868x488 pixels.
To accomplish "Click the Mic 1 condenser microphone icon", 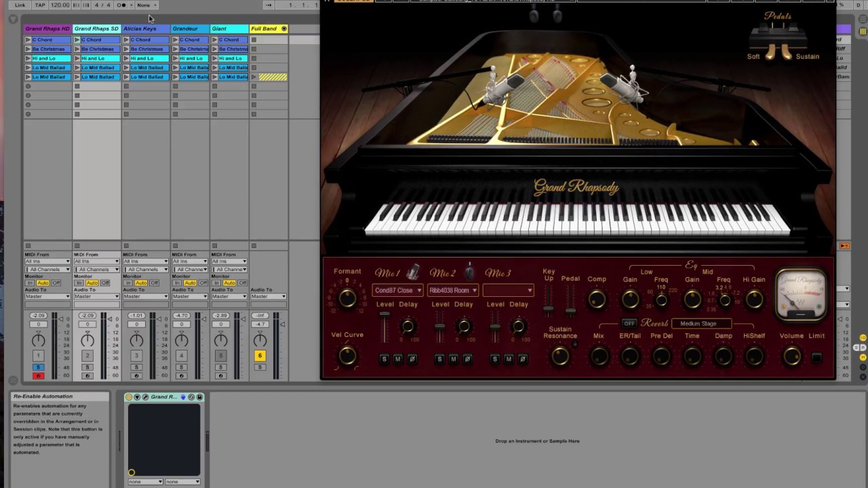I will [x=413, y=272].
